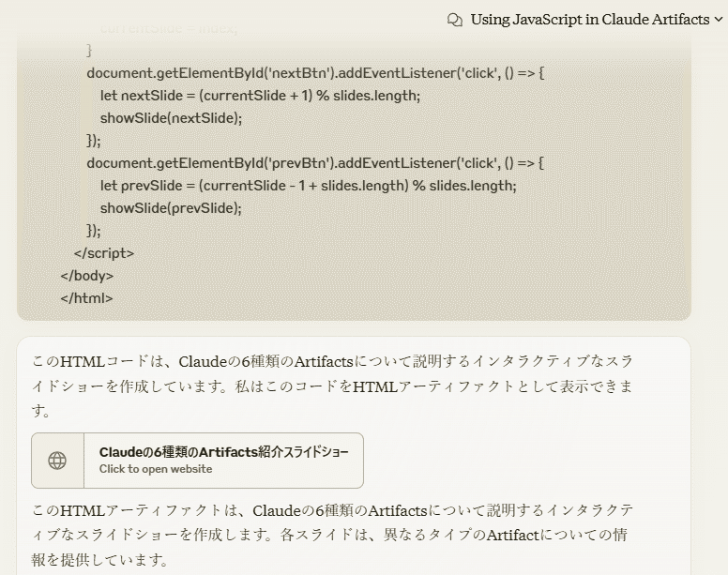Click the paragraph starting with このHTMLコードは
Viewport: 728px width, 575px height.
pos(332,386)
